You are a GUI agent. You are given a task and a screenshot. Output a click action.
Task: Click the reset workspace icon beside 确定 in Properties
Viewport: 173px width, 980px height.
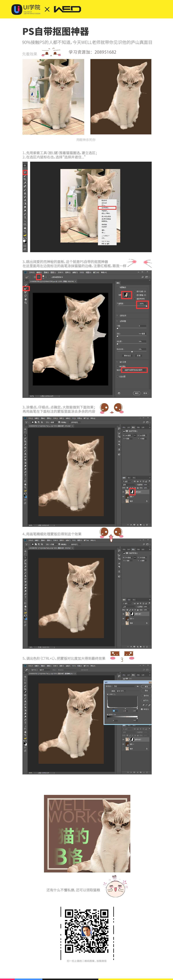click(x=119, y=393)
